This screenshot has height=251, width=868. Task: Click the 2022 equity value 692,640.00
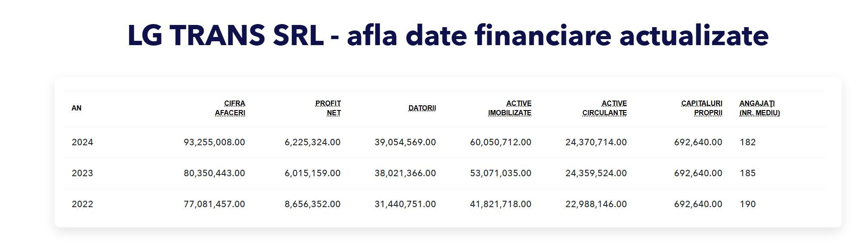click(x=698, y=204)
